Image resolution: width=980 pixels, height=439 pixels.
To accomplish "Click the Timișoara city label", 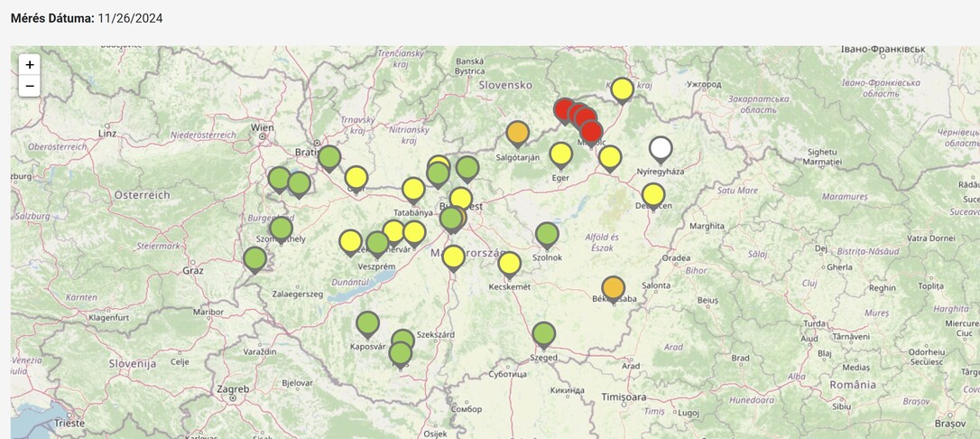I will [624, 397].
